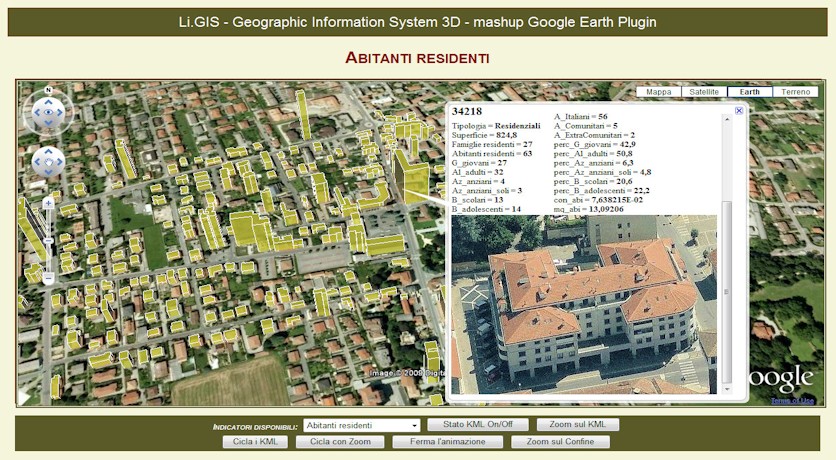Click the look-left arrow on the eye navigation ring
Viewport: 836px width, 460px height.
click(x=36, y=113)
